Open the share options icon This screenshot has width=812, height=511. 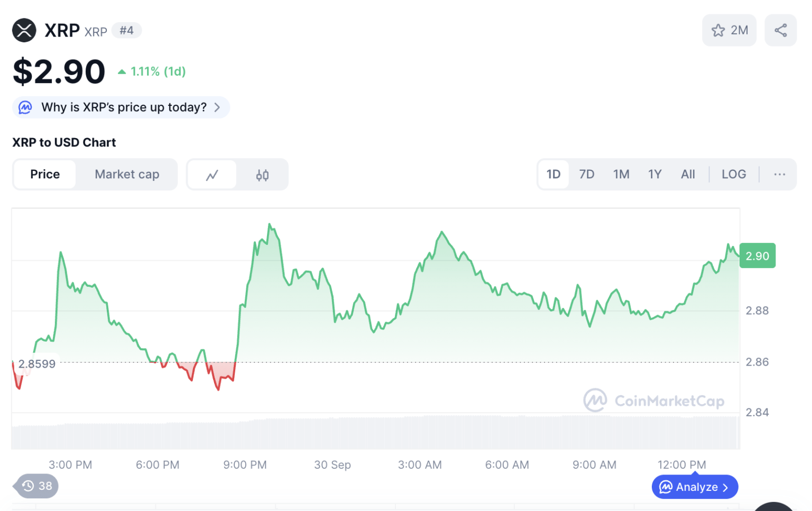pos(780,30)
